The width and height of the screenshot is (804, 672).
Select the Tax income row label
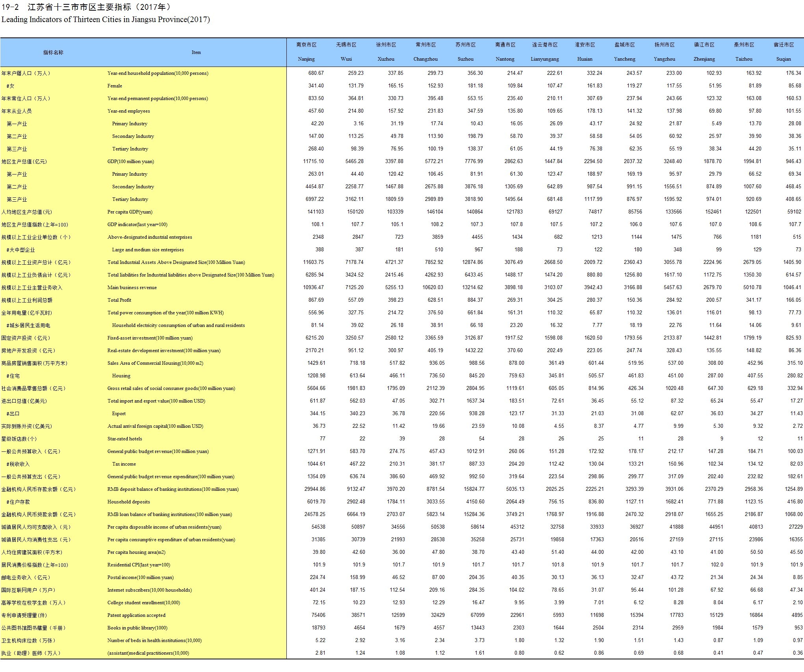[x=124, y=464]
